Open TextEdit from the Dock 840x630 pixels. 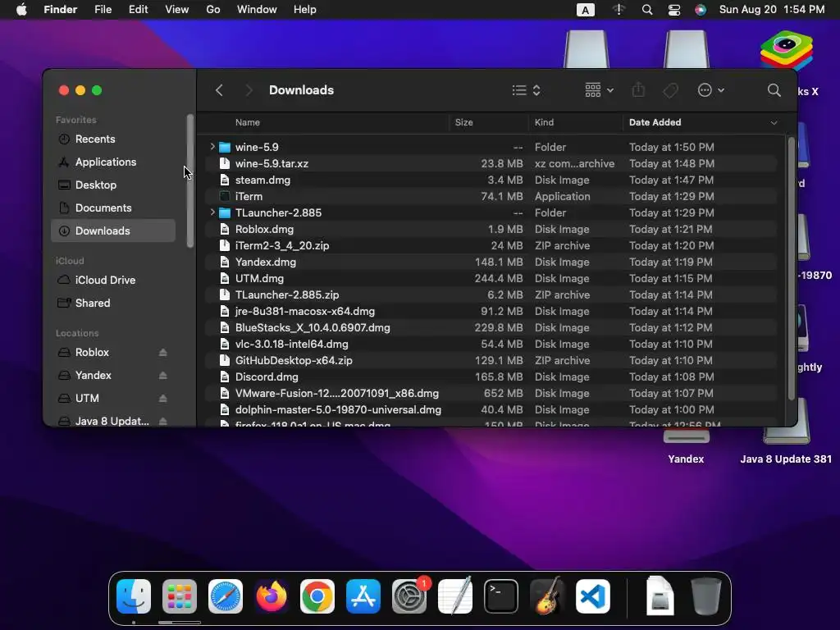[x=455, y=596]
